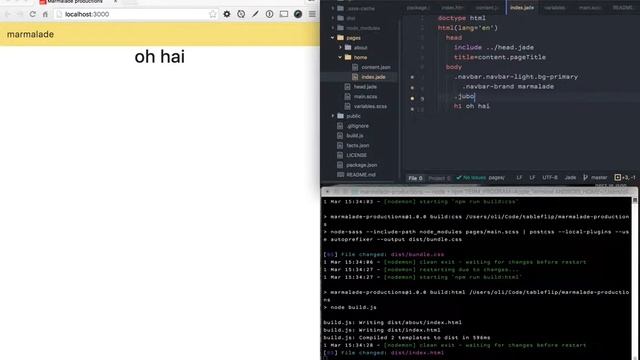Image resolution: width=640 pixels, height=360 pixels.
Task: Click the h1 oh hai code line
Action: [471, 107]
